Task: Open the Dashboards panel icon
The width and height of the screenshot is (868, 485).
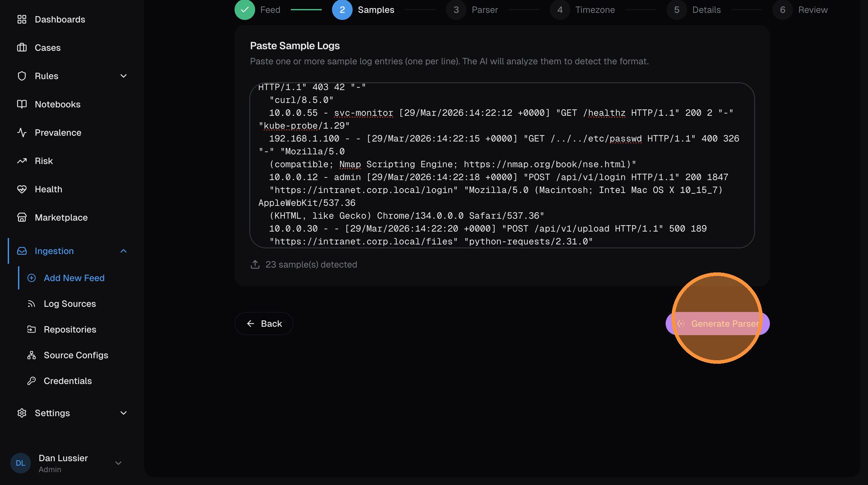Action: coord(22,19)
